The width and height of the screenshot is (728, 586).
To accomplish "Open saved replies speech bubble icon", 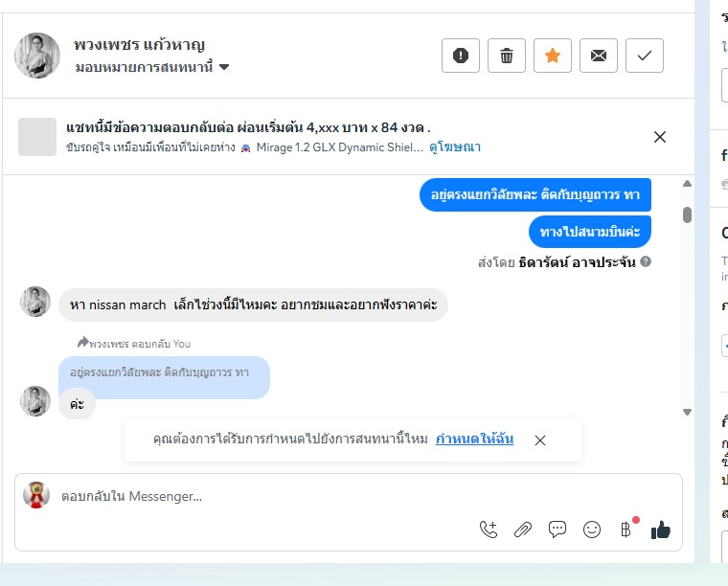I will click(557, 530).
